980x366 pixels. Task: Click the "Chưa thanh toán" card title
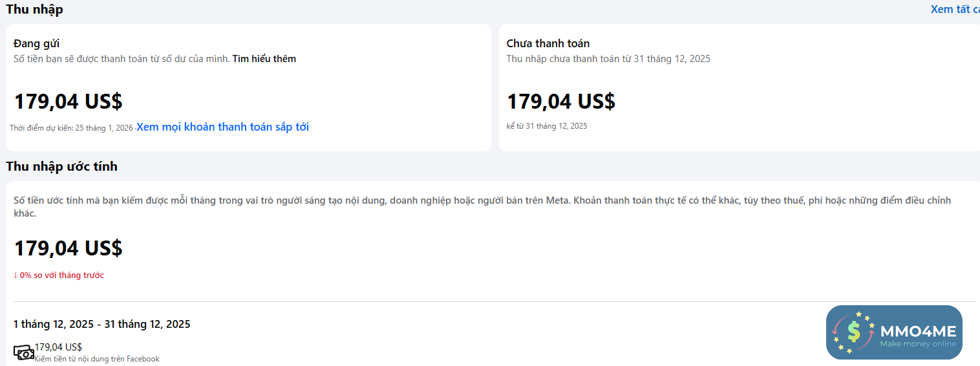(548, 43)
